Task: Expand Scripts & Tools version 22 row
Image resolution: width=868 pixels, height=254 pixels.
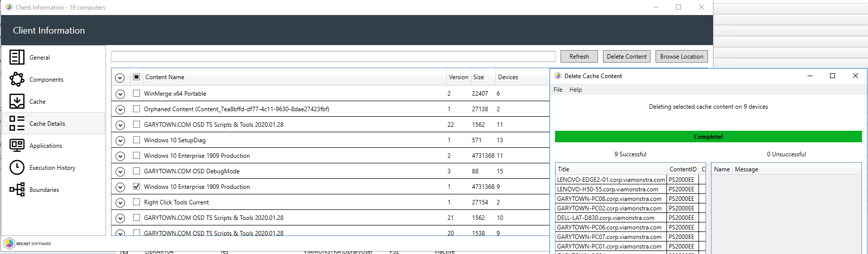Action: (x=119, y=125)
